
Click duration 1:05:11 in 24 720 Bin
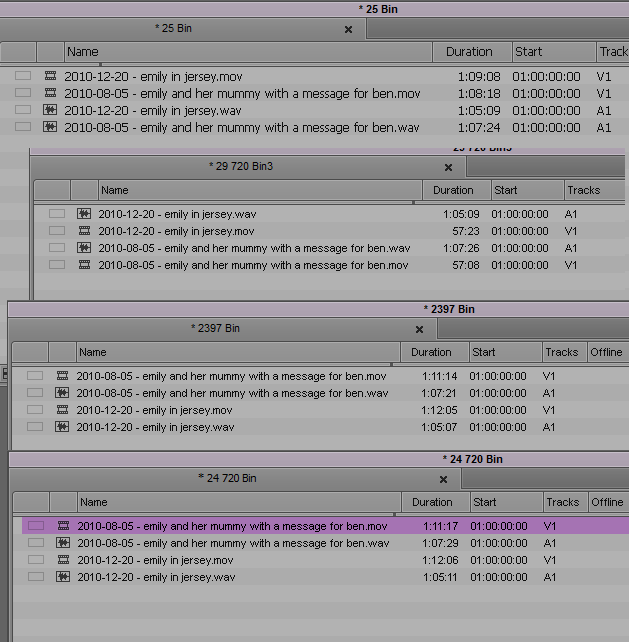point(440,577)
